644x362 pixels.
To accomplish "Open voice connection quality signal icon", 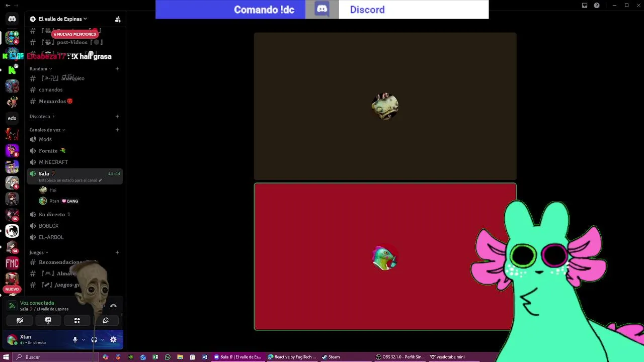I will click(12, 306).
